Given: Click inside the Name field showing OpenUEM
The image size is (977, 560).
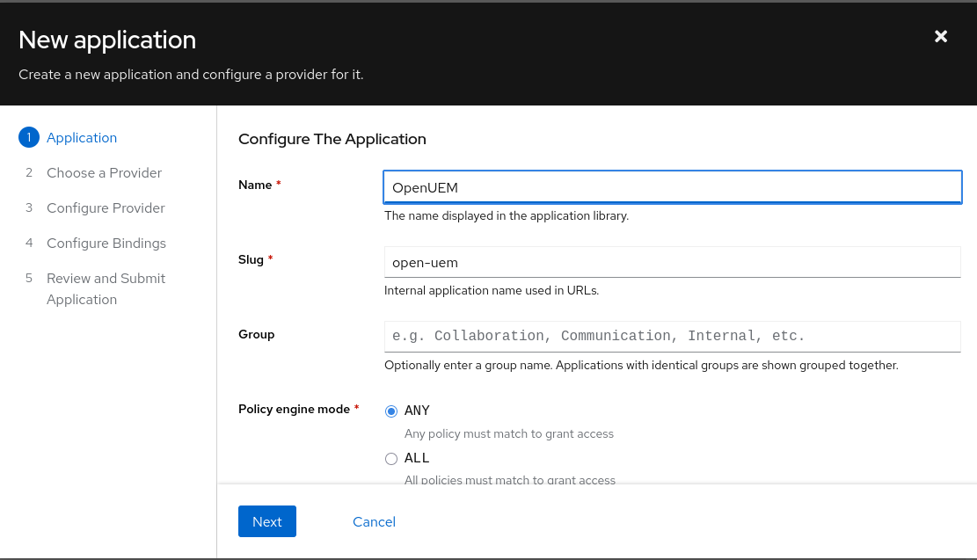Looking at the screenshot, I should (672, 186).
